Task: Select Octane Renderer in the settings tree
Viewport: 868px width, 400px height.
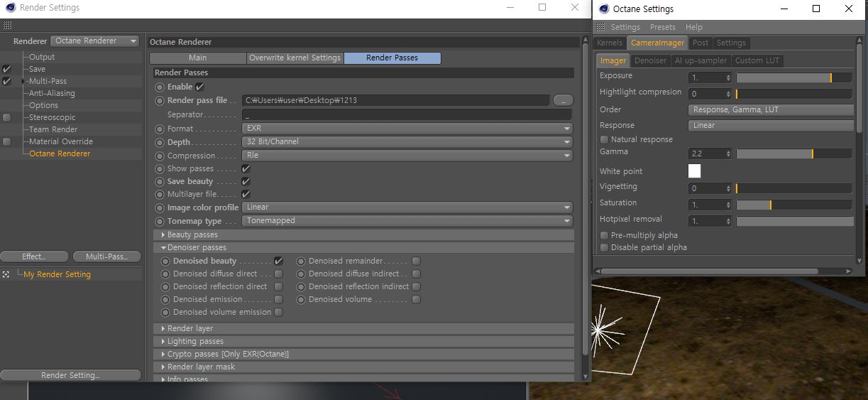Action: point(60,153)
